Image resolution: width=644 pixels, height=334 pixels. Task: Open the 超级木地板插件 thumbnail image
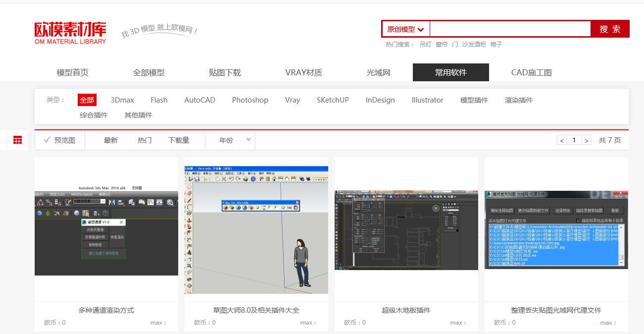tap(406, 230)
